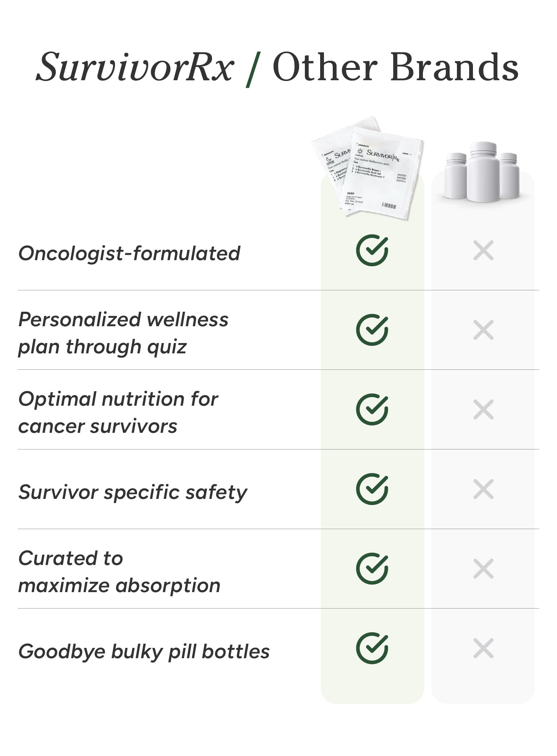Click the gray X for Optimal nutrition row
Image resolution: width=557 pixels, height=756 pixels.
point(483,410)
